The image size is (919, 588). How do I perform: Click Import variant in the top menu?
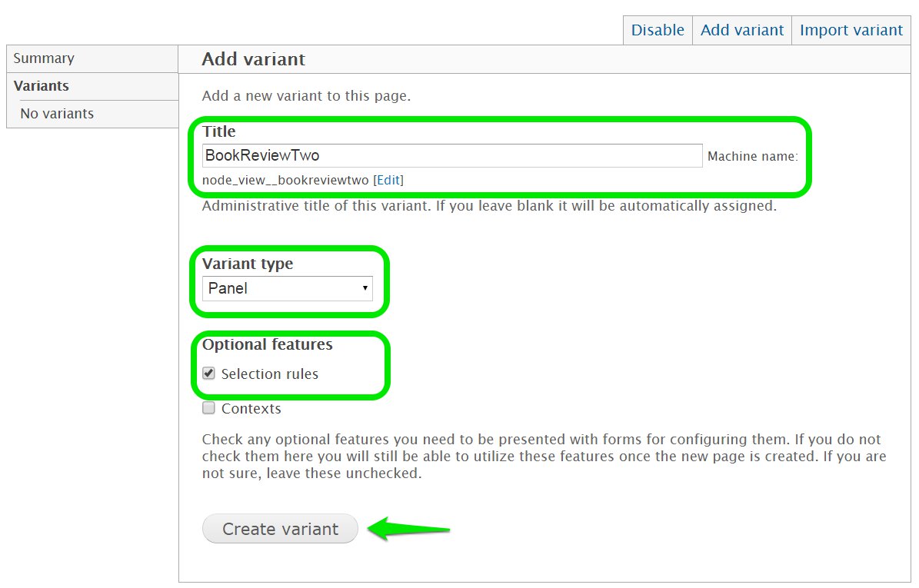851,30
